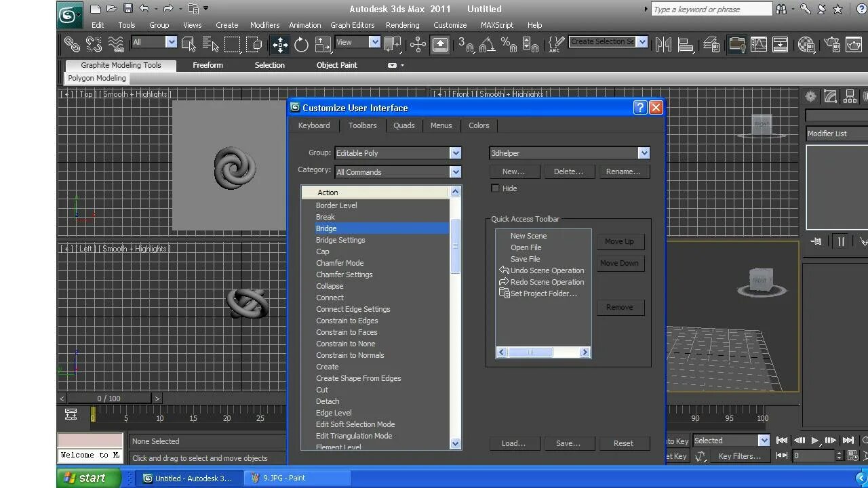Click the Load... button

513,443
